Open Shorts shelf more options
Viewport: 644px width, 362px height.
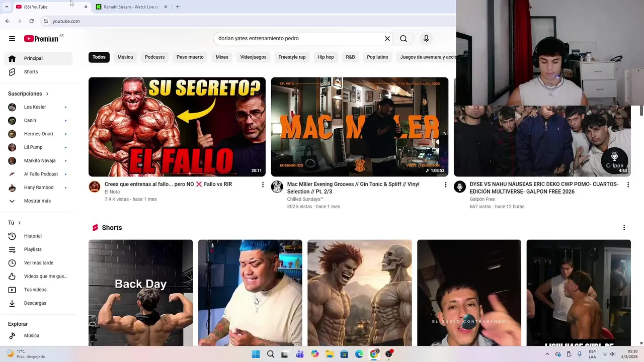[624, 228]
